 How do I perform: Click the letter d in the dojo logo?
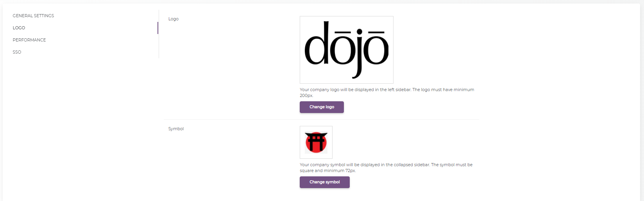[x=317, y=44]
